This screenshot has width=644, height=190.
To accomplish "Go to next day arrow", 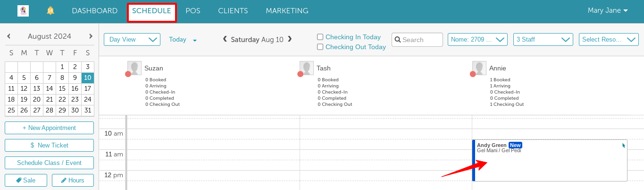I will (290, 39).
